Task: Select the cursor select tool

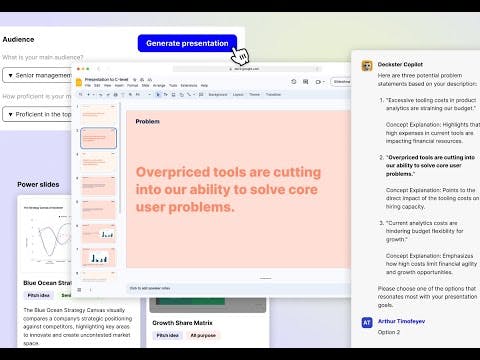Action: pyautogui.click(x=158, y=95)
